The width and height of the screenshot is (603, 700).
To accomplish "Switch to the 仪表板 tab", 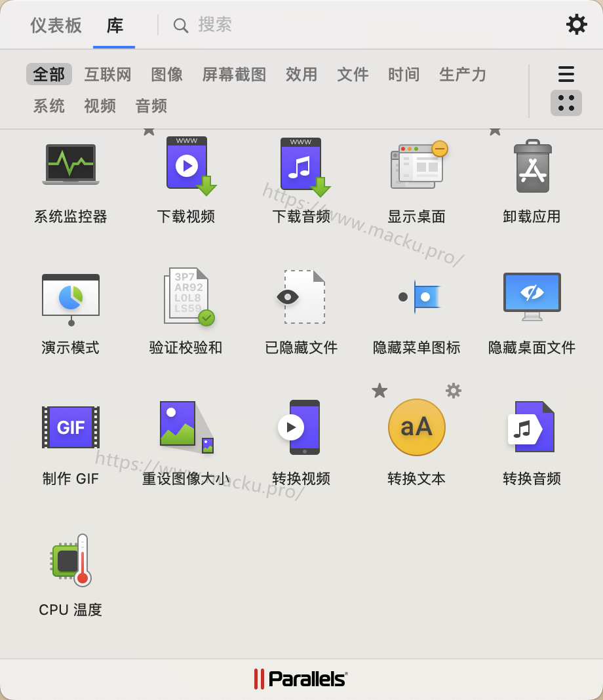I will click(56, 25).
